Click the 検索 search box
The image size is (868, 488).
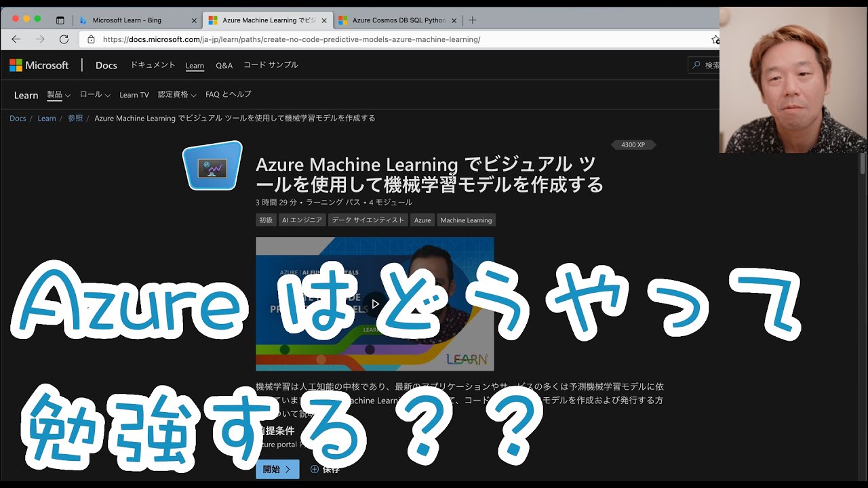coord(704,65)
